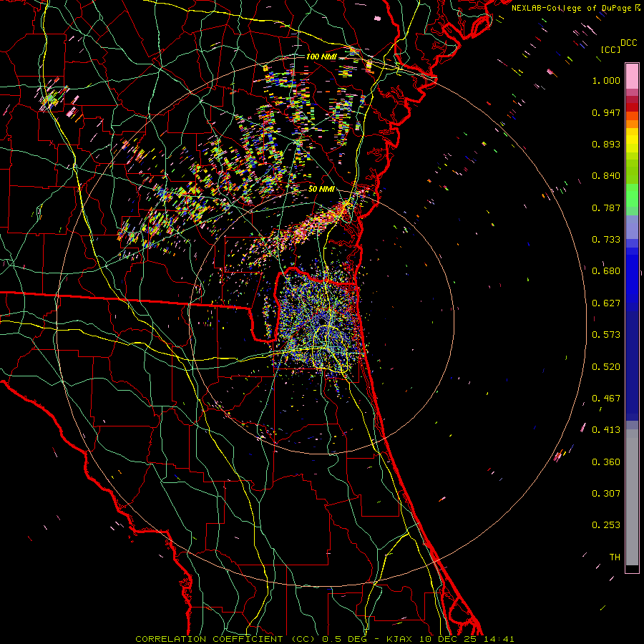Click the 0.360 scale value
This screenshot has width=644, height=644.
[x=606, y=462]
